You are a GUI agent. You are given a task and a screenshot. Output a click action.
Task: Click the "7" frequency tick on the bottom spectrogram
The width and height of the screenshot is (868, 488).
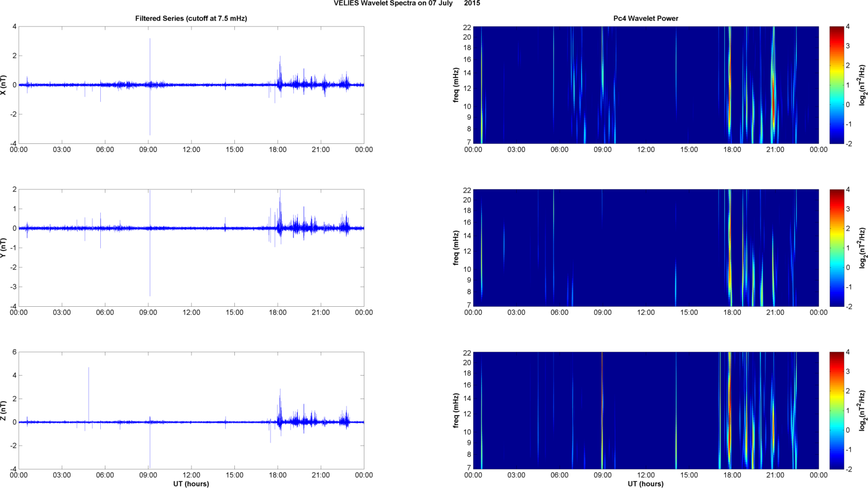pyautogui.click(x=469, y=468)
